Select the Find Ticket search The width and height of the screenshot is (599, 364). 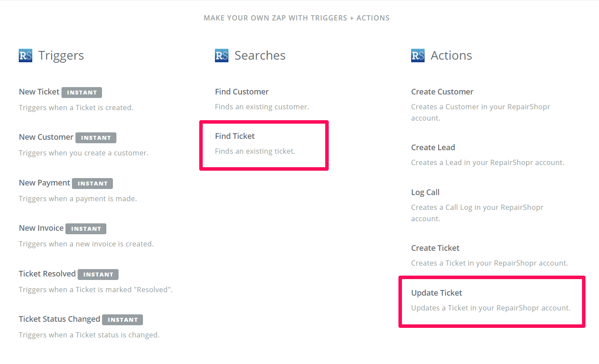click(235, 136)
